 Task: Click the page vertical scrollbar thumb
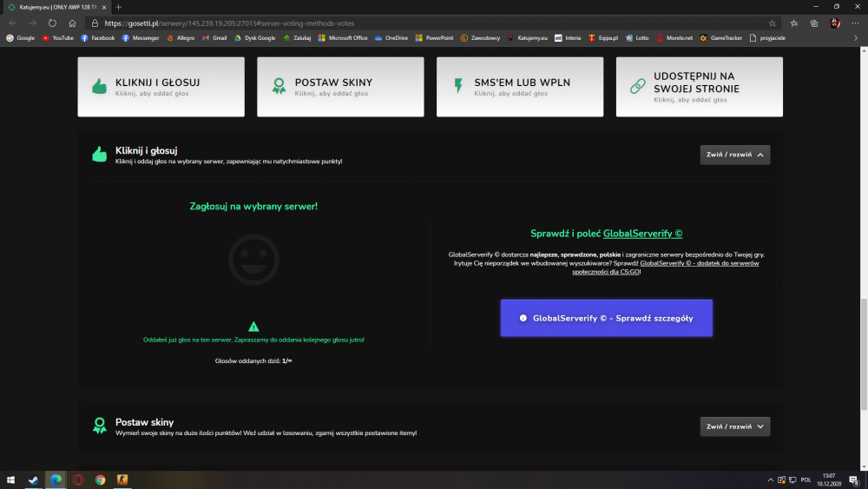coord(864,354)
